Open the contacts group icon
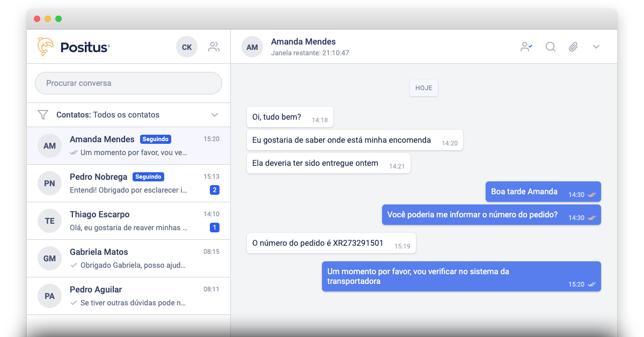The image size is (644, 337). [214, 47]
